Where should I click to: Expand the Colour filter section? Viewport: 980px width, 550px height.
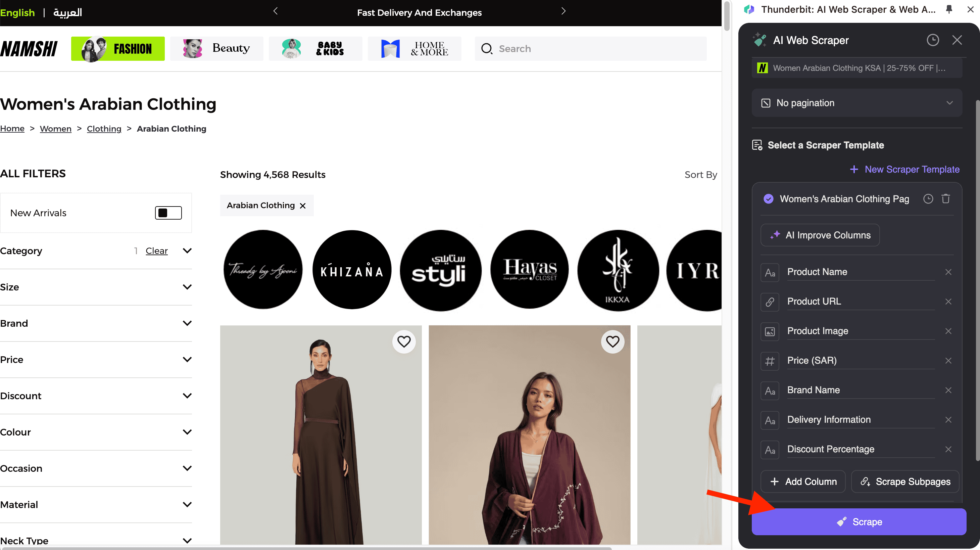click(187, 432)
